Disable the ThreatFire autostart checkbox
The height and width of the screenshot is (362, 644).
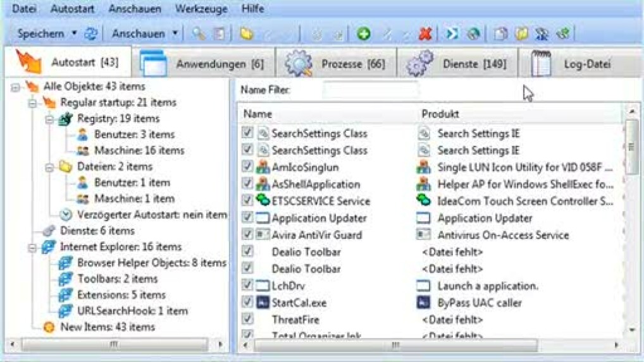247,319
